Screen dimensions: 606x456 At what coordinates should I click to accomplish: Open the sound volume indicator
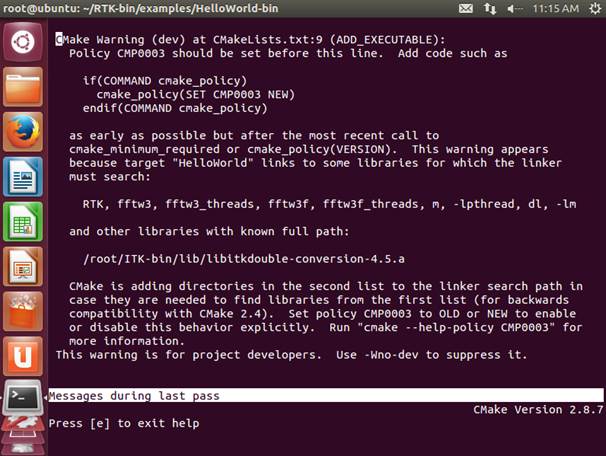coord(514,8)
